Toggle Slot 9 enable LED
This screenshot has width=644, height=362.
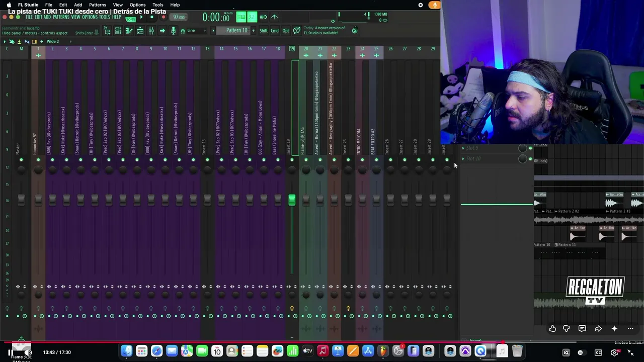click(530, 148)
